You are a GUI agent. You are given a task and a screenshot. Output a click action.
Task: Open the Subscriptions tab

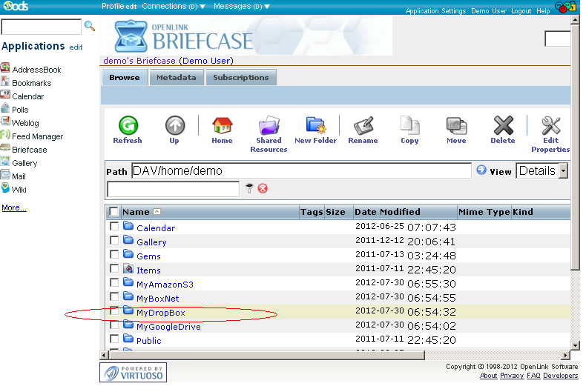[240, 77]
